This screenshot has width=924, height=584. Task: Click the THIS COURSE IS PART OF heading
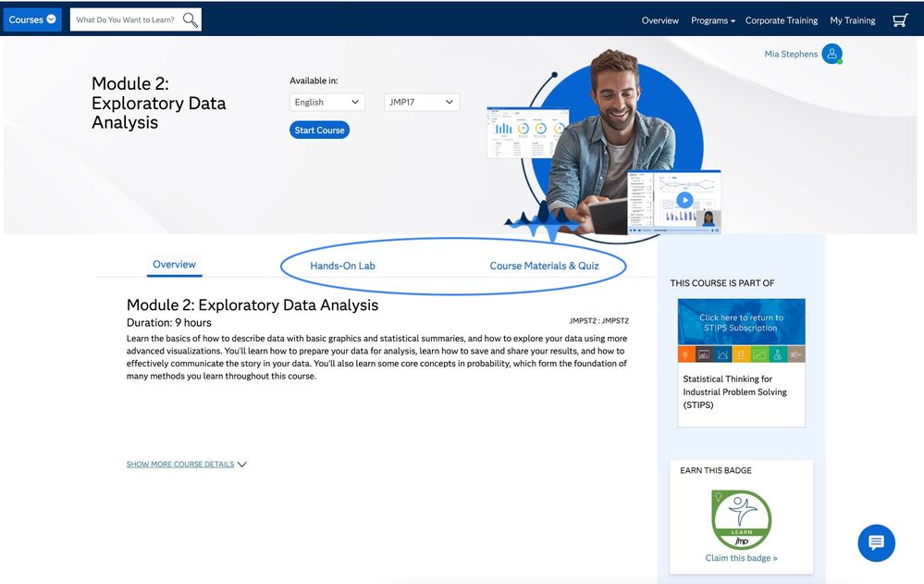click(x=721, y=283)
